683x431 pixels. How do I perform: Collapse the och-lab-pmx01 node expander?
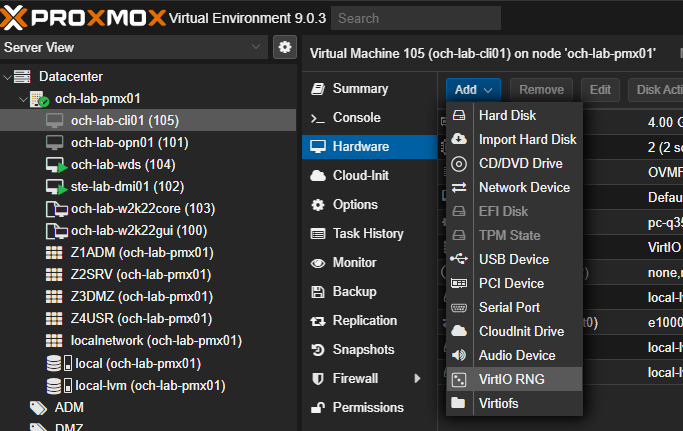click(x=23, y=99)
